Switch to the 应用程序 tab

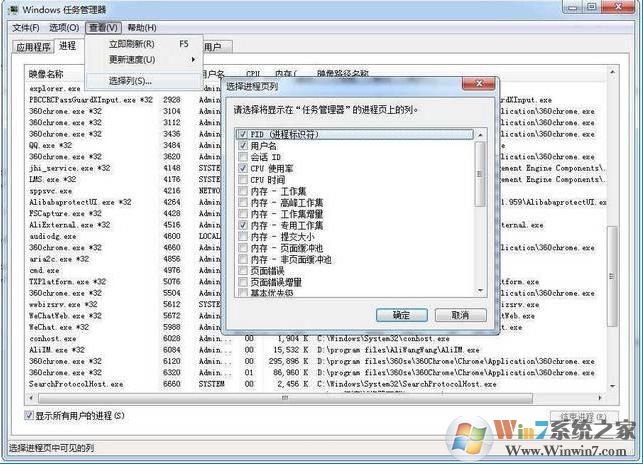tap(33, 47)
